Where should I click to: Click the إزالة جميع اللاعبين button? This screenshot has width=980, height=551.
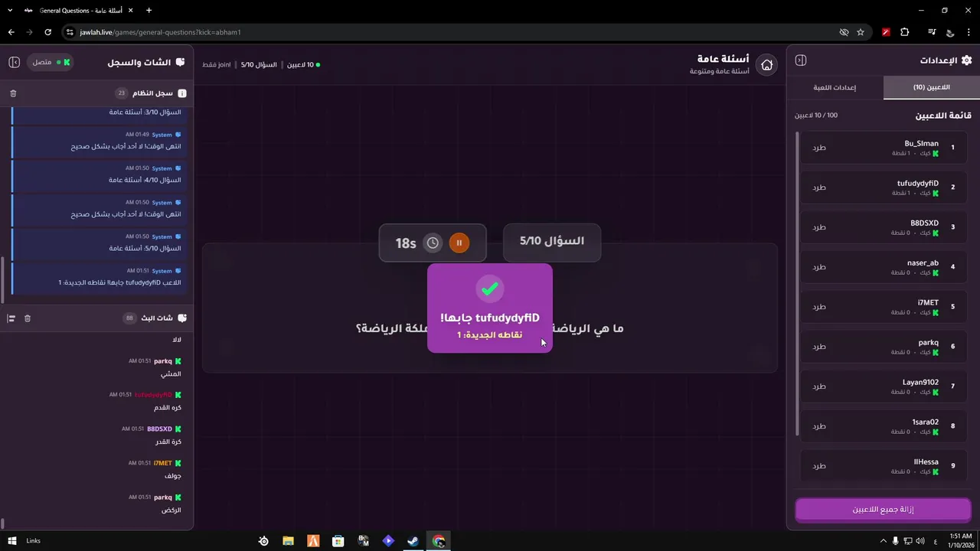pos(883,510)
